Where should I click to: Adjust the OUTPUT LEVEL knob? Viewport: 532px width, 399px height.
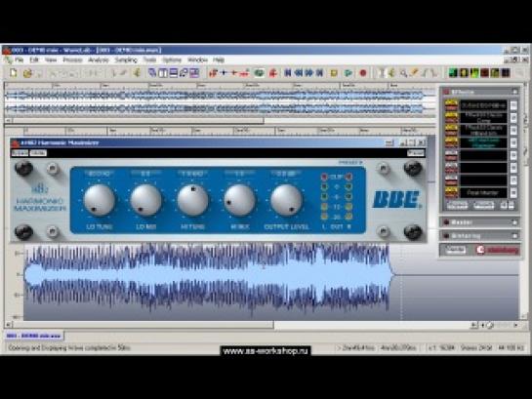[x=286, y=200]
